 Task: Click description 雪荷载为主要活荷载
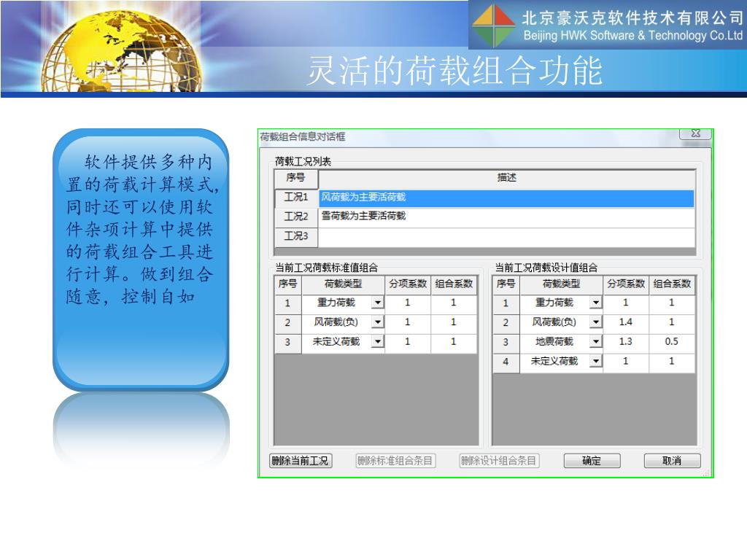506,217
